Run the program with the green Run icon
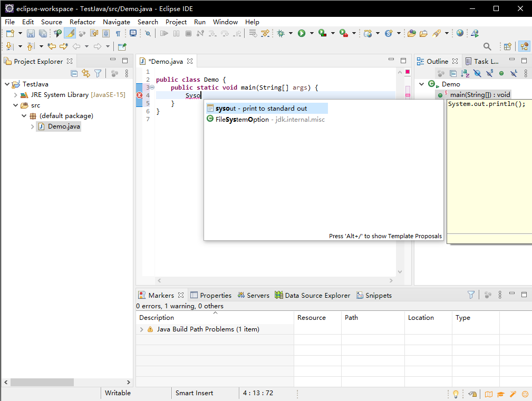 [x=302, y=33]
